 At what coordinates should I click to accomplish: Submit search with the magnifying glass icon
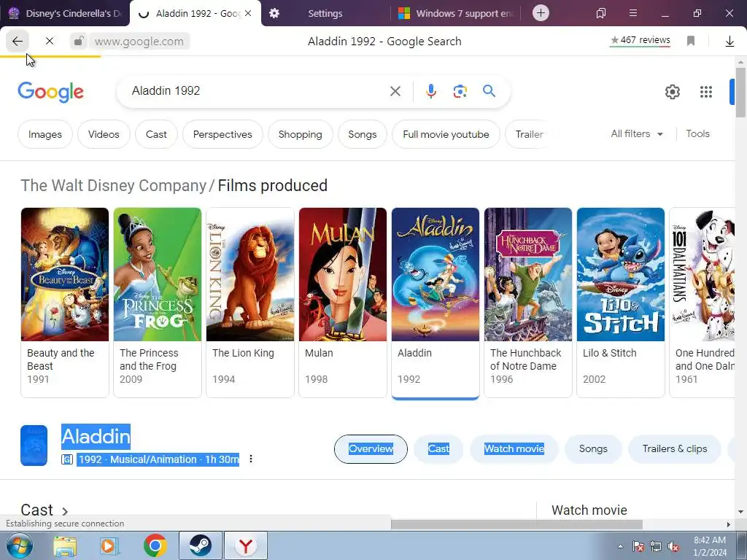489,90
